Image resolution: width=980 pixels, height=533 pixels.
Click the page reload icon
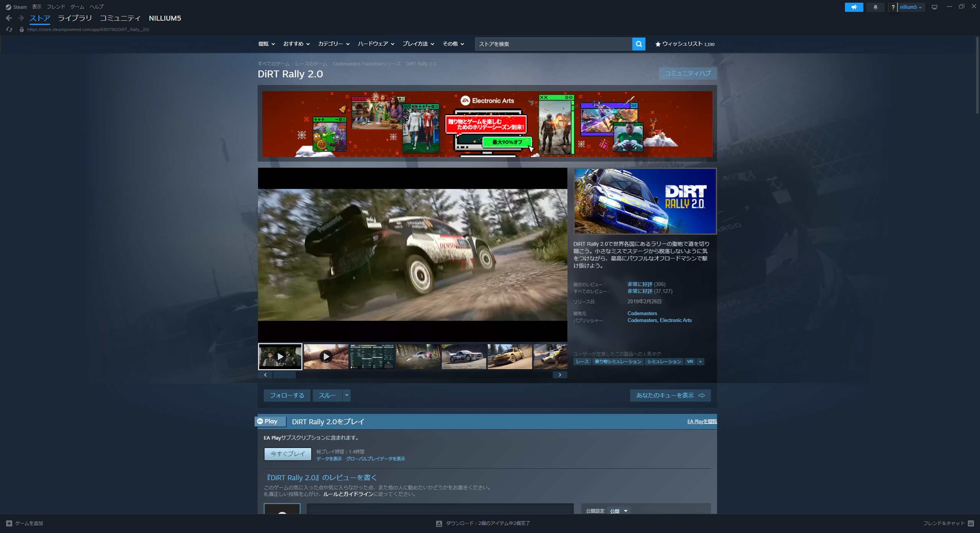click(9, 29)
